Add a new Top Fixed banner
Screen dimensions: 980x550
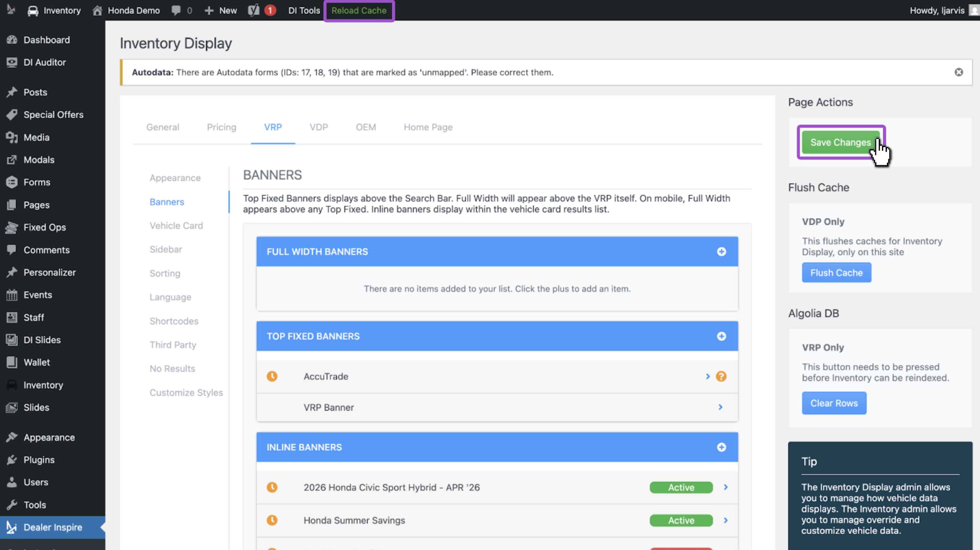(721, 336)
